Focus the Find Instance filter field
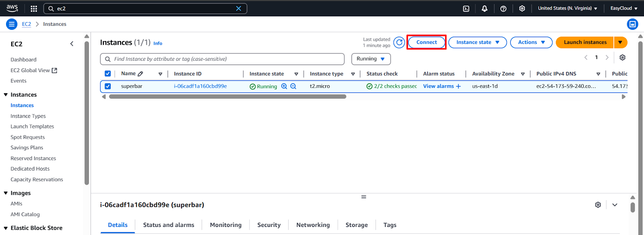 coord(222,59)
